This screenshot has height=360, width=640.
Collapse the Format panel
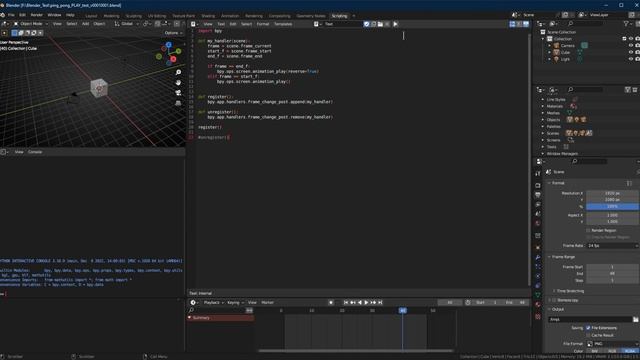click(x=558, y=183)
